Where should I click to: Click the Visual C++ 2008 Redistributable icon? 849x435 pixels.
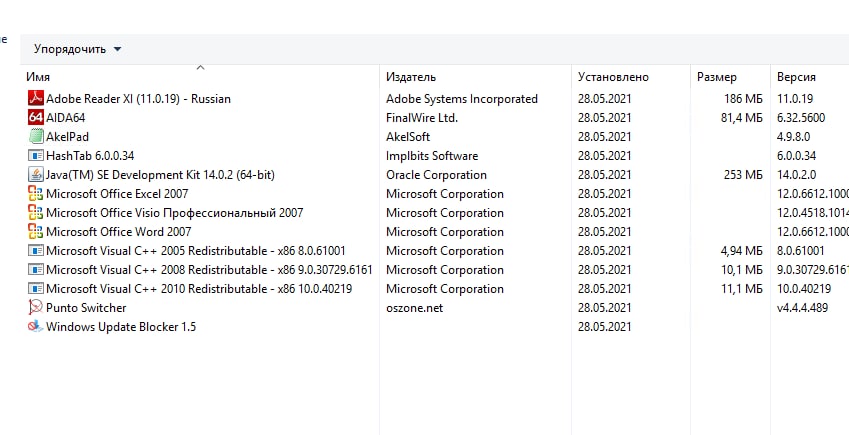click(x=35, y=269)
